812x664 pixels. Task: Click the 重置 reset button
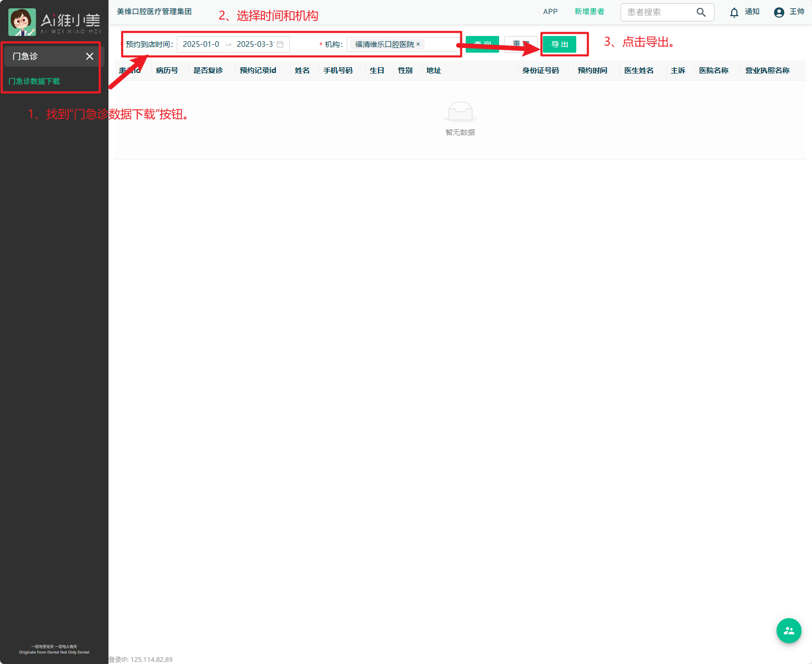coord(520,44)
